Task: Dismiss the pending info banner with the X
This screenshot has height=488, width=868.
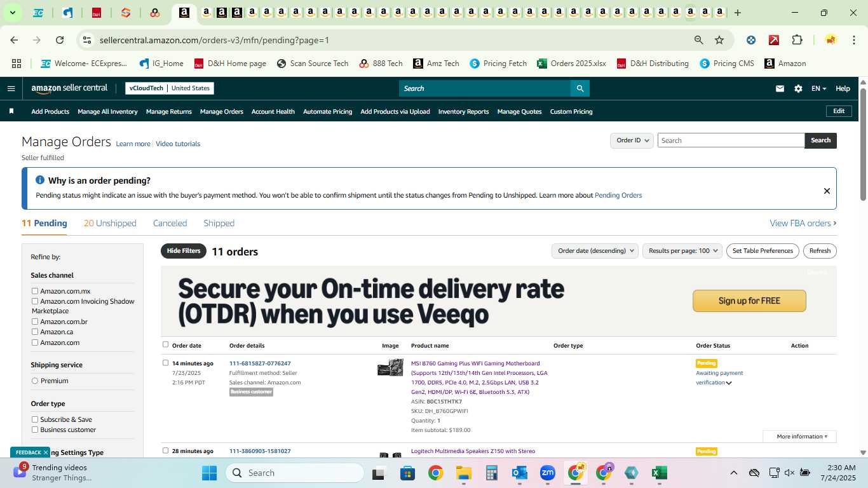Action: pos(827,191)
